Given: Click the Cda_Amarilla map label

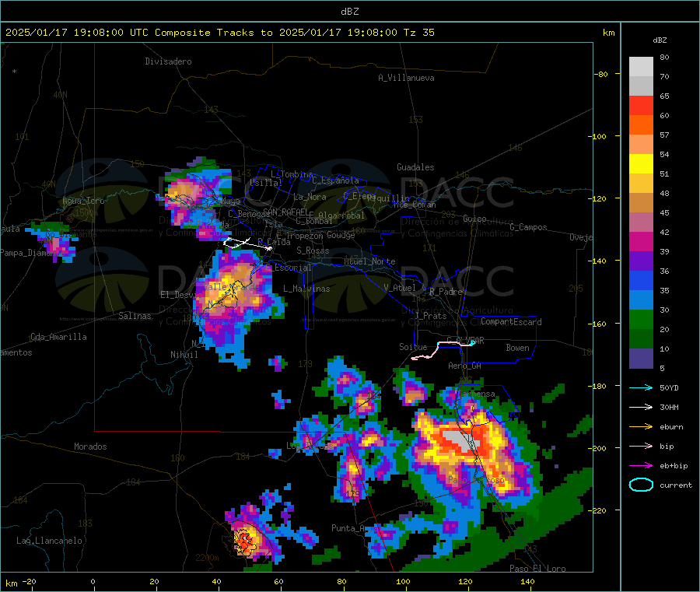Looking at the screenshot, I should coord(58,337).
